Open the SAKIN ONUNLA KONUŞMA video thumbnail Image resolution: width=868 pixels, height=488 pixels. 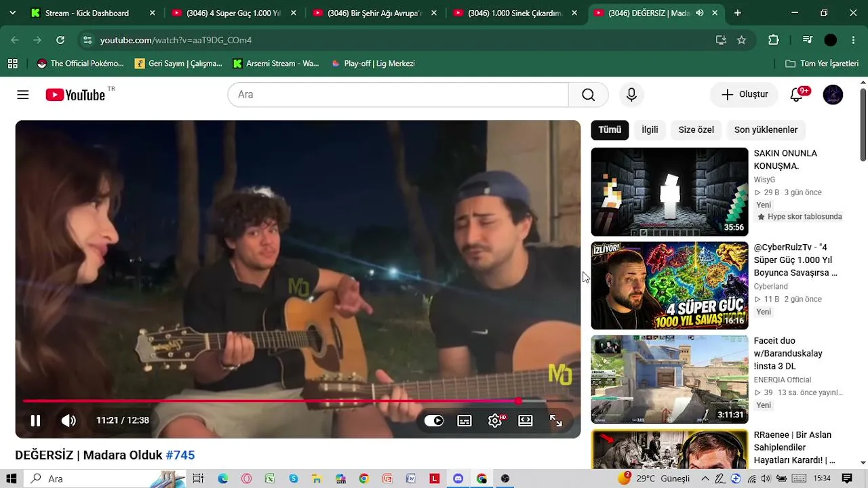(669, 192)
